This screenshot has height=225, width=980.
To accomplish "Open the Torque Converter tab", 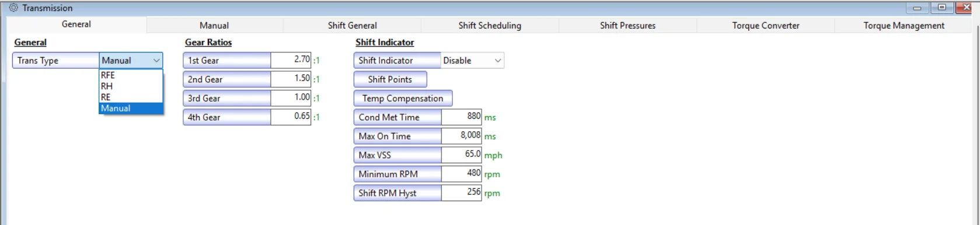I will (766, 25).
